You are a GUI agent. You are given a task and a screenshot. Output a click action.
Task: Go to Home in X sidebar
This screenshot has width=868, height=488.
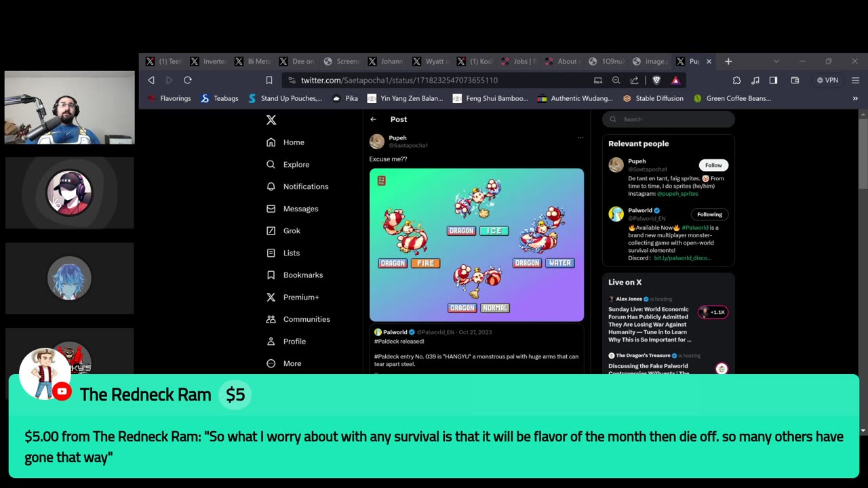[x=285, y=142]
